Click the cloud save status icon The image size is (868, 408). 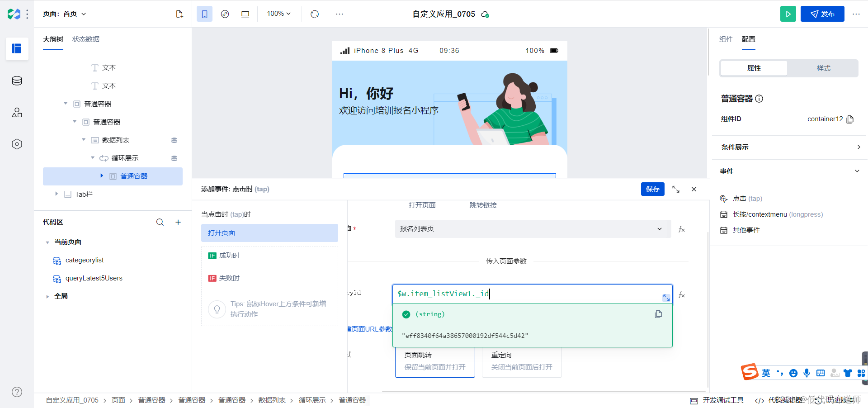485,14
